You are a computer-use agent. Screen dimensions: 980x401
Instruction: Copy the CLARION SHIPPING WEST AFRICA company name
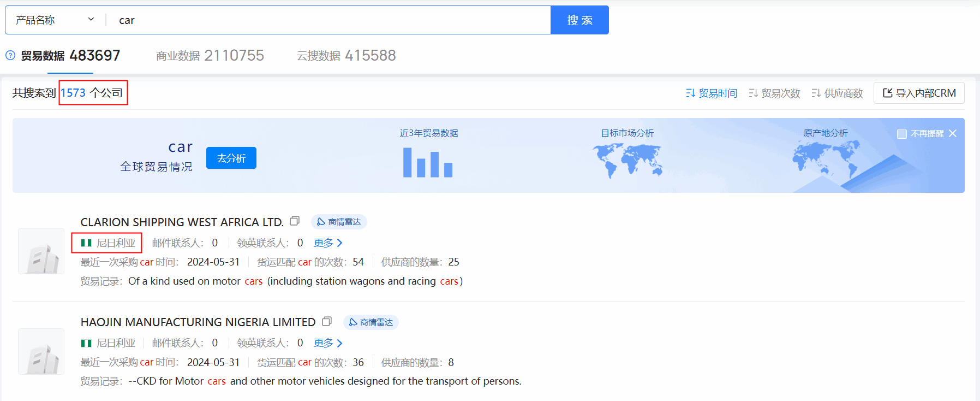(x=295, y=221)
